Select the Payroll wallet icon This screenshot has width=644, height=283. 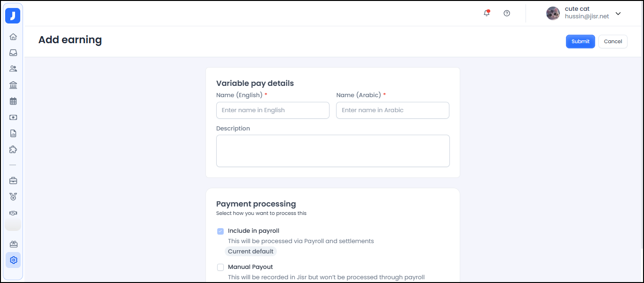point(13,117)
